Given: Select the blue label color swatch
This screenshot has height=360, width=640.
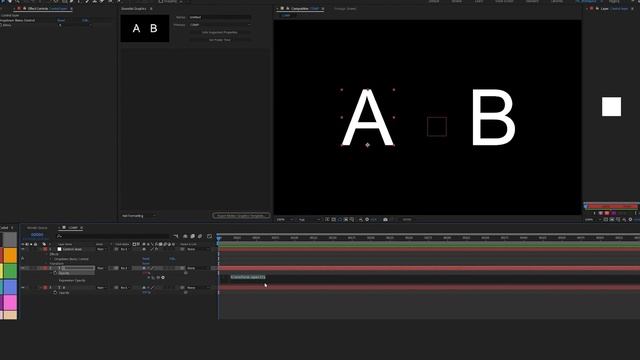Looking at the screenshot, I should tap(10, 287).
